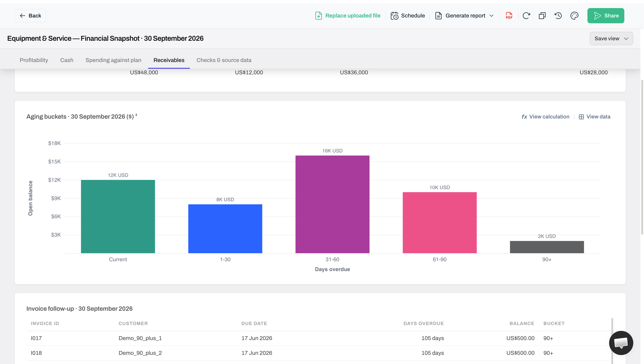Click the pink 61-90 bar
The width and height of the screenshot is (644, 364).
[439, 223]
